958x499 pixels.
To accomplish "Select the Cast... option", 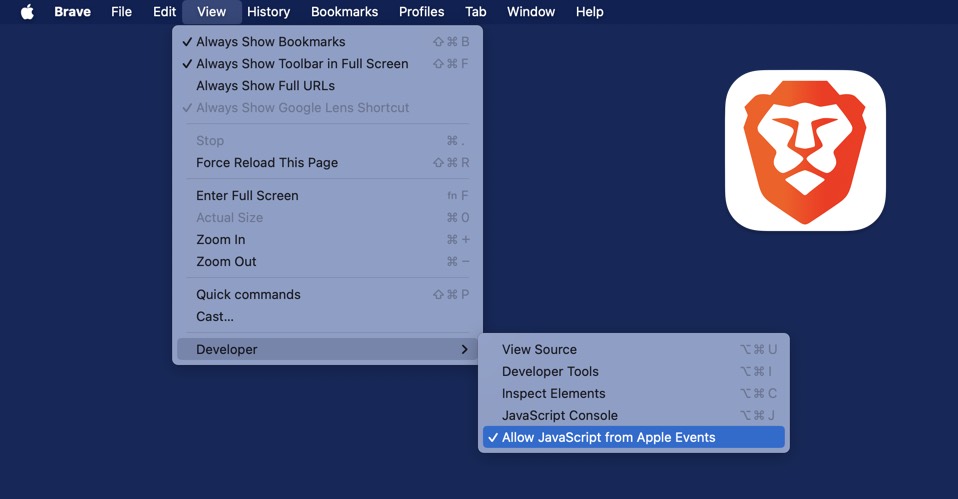I will point(327,316).
